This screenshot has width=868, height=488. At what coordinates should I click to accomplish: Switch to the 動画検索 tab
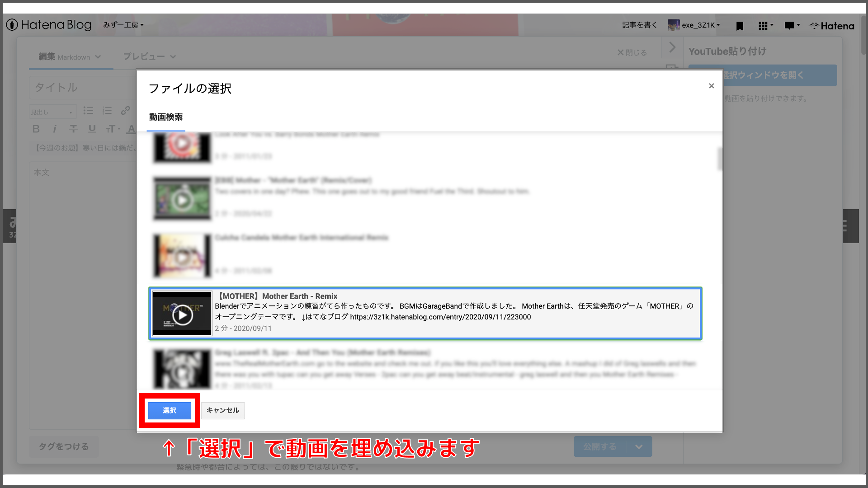(166, 117)
